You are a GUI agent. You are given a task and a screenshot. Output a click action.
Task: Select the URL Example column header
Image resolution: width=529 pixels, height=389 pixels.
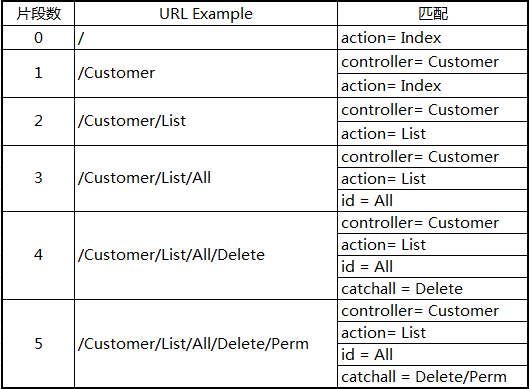pos(206,14)
